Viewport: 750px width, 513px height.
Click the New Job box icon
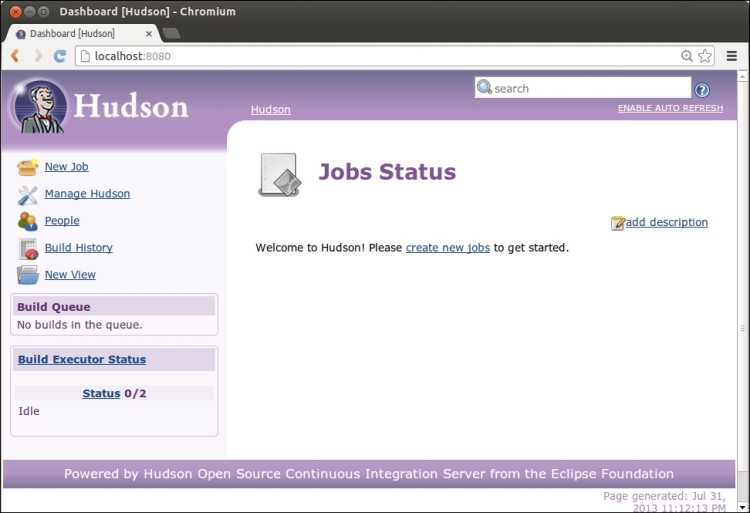[27, 167]
